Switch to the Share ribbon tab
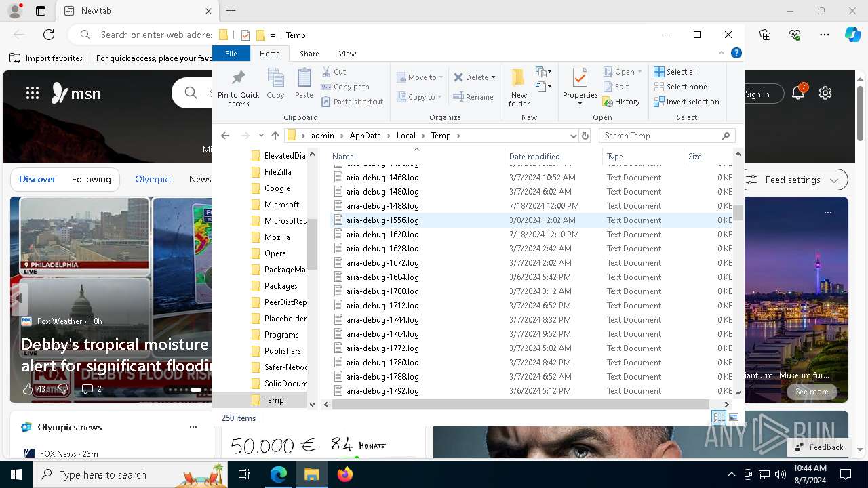This screenshot has height=488, width=868. 309,54
